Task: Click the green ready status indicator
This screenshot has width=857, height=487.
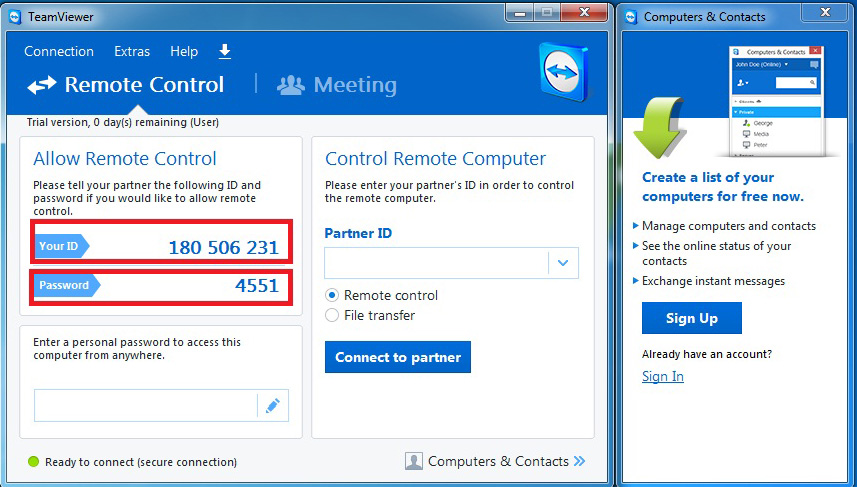Action: pos(33,462)
